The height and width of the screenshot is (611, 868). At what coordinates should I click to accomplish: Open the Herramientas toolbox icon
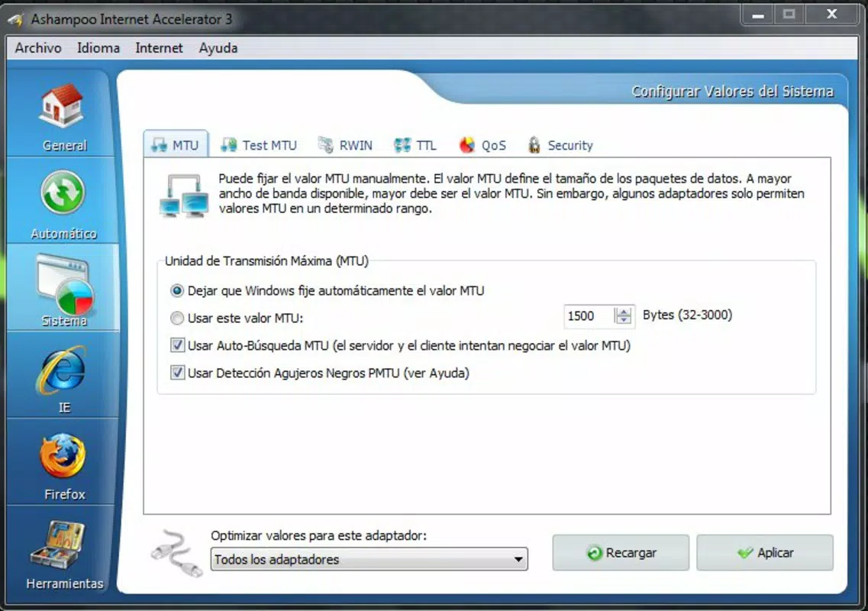point(59,545)
